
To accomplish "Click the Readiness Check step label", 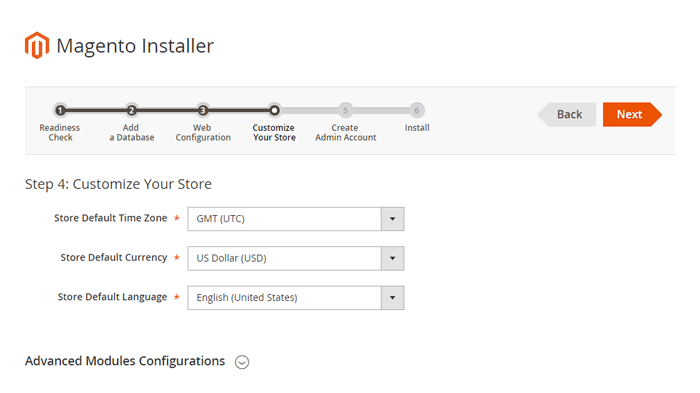I will [x=60, y=133].
